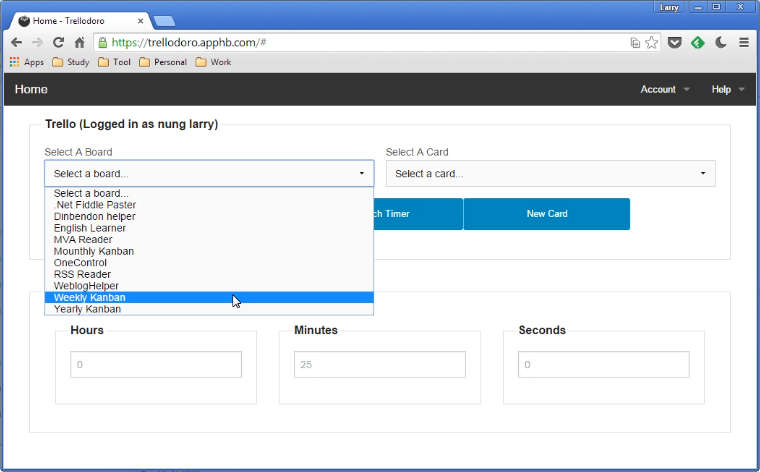Click the browser Back arrow

click(x=16, y=43)
